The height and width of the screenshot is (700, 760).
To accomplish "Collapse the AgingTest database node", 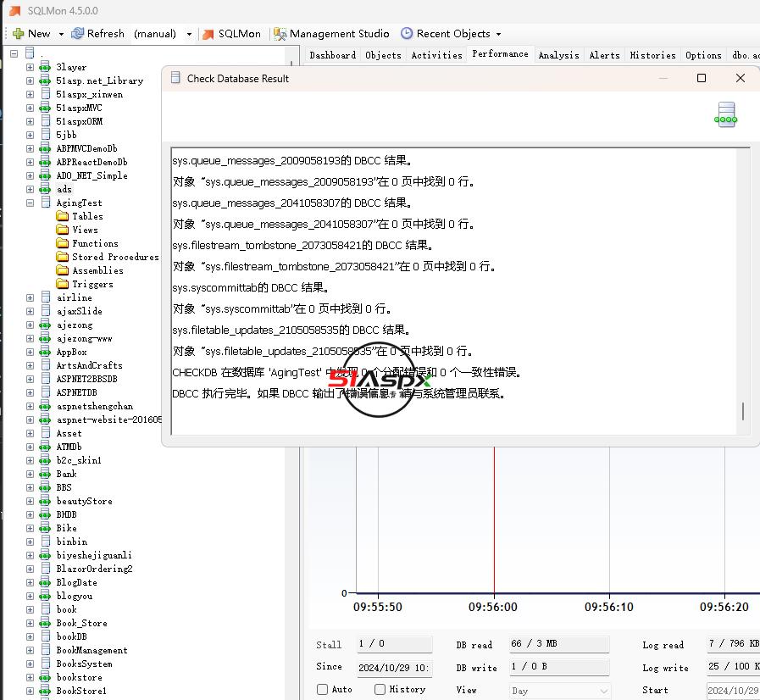I will pyautogui.click(x=31, y=203).
